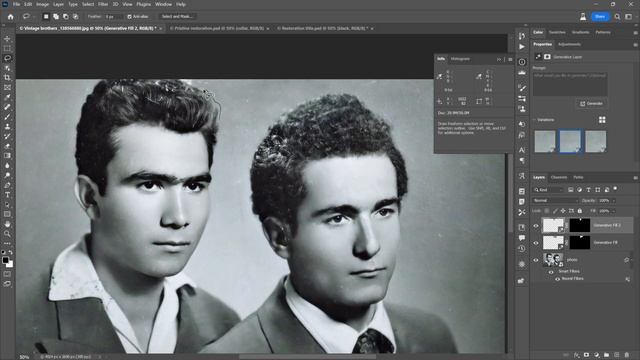
Task: Choose Subtract from Selection mode icon
Action: point(66,17)
